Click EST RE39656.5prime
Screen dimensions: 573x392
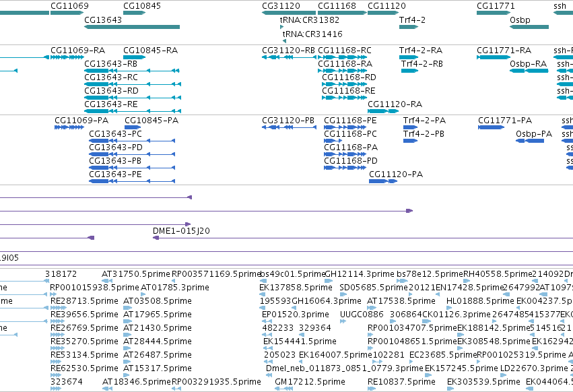(84, 315)
